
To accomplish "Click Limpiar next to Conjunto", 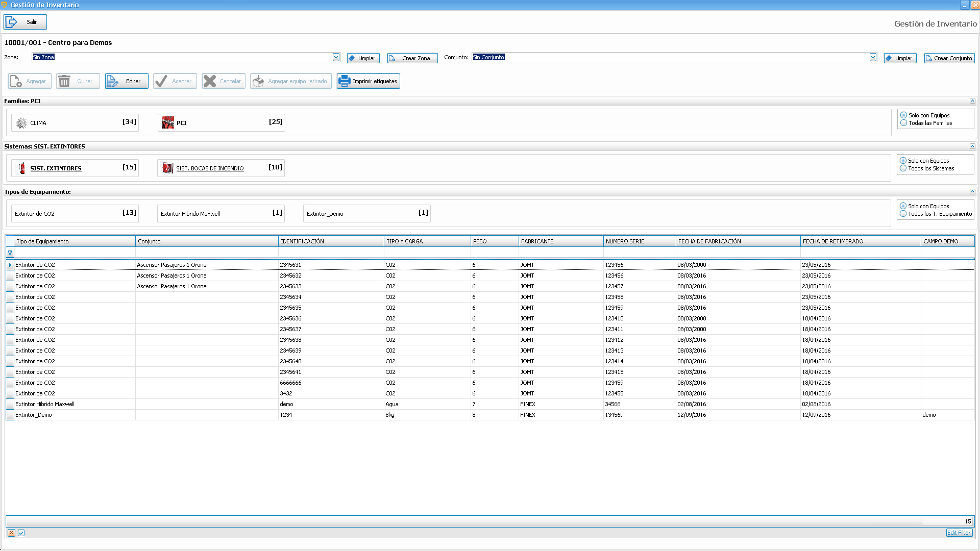I will coord(900,58).
